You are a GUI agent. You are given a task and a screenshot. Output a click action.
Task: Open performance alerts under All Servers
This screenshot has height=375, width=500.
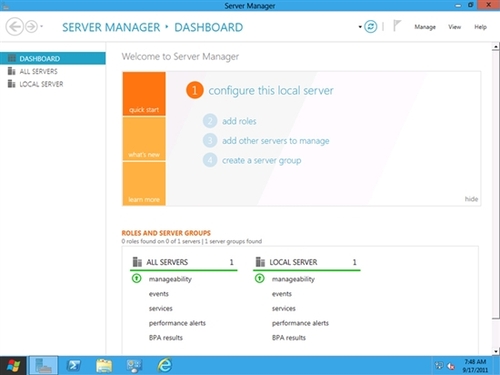click(x=177, y=323)
